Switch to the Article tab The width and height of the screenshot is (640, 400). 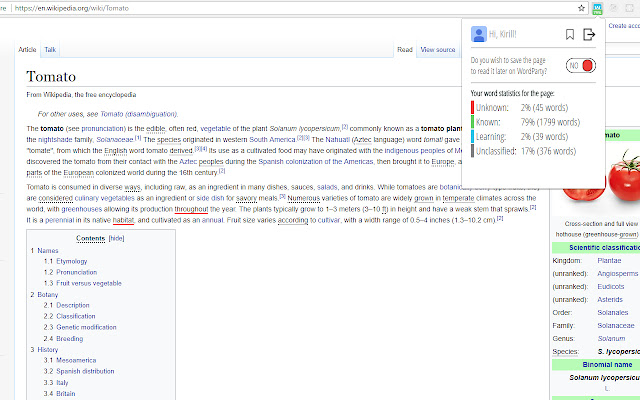point(27,50)
